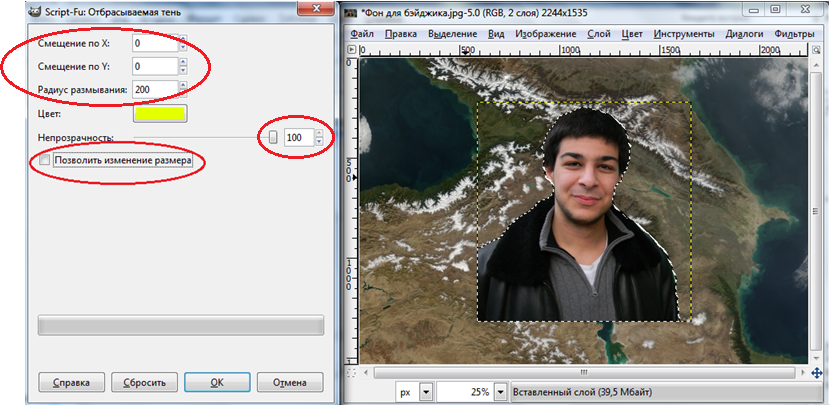Click the Непрозрачность slider handle
Screen dimensions: 829x406
273,137
